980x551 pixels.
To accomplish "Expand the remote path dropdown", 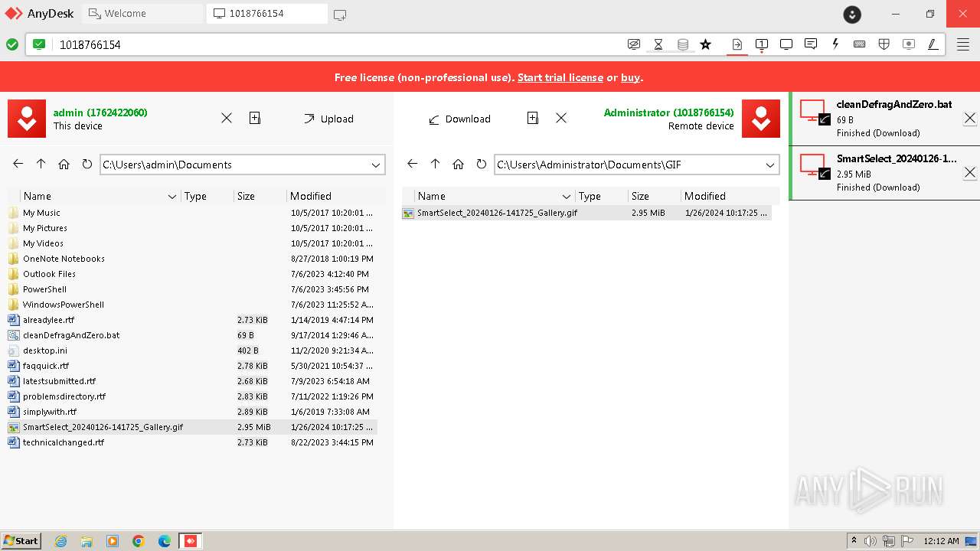I will (x=770, y=165).
